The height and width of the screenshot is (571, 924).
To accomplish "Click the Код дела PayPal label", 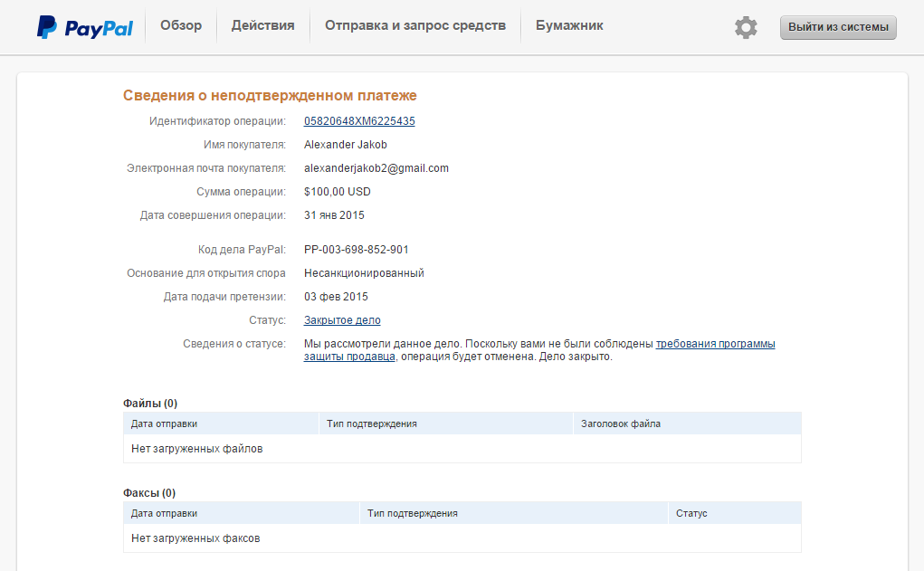I will coord(242,249).
